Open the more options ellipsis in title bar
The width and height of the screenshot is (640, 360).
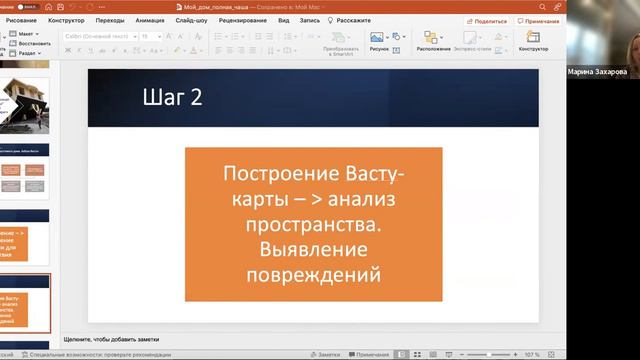102,7
